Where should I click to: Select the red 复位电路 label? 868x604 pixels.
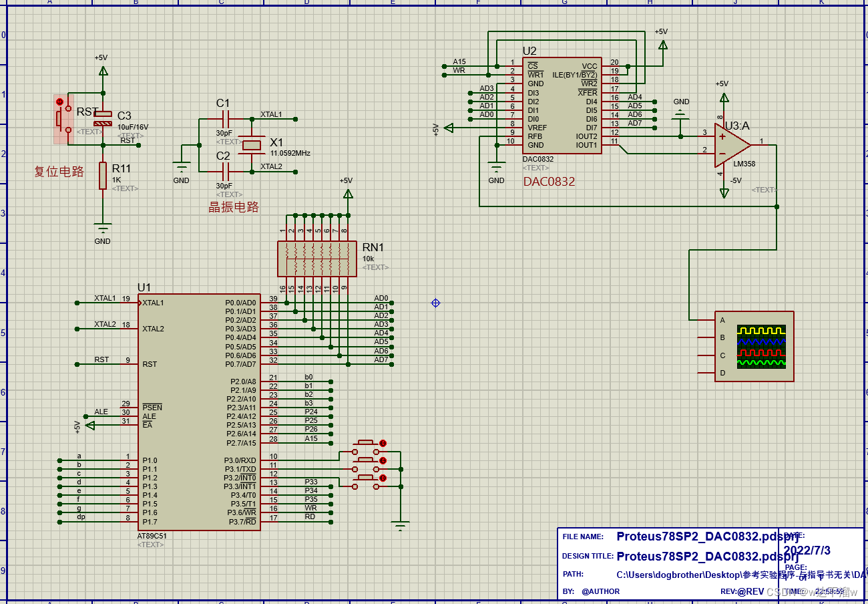(x=59, y=172)
